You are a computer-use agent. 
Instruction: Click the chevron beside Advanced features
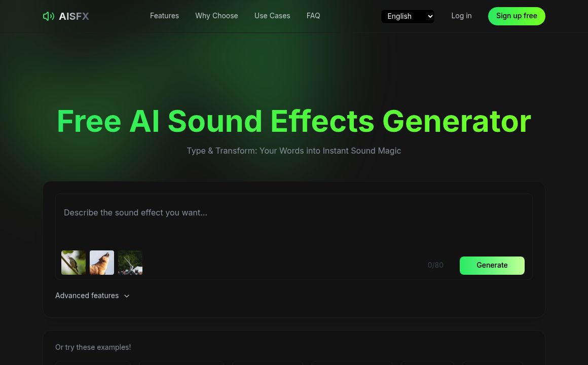coord(127,296)
